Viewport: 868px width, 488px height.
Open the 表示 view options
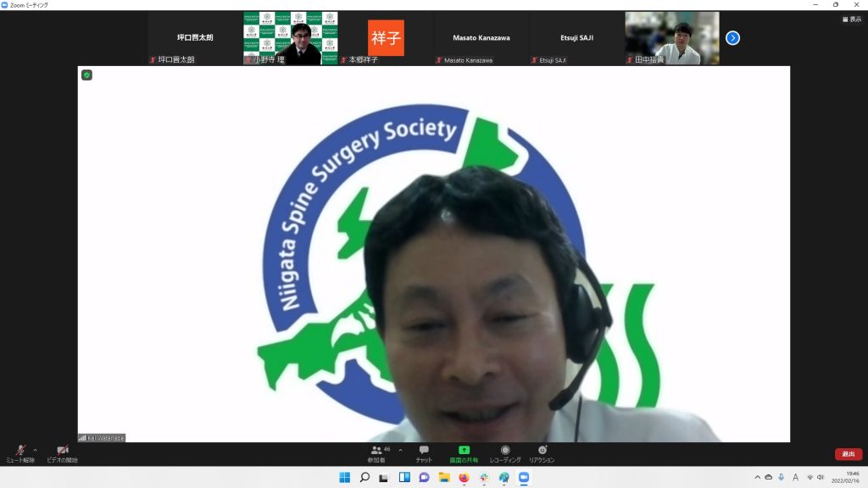coord(852,19)
